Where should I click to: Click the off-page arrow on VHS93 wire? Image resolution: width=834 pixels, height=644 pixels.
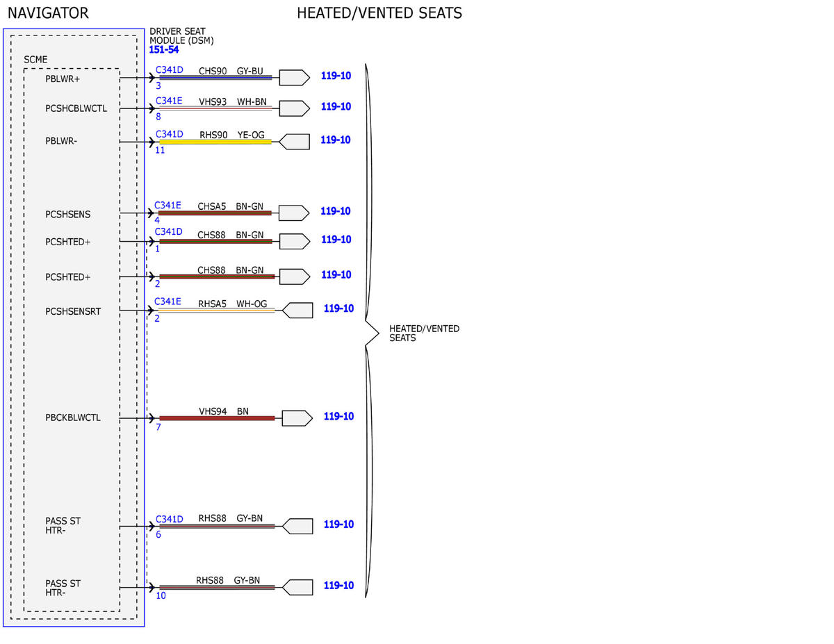[x=294, y=108]
